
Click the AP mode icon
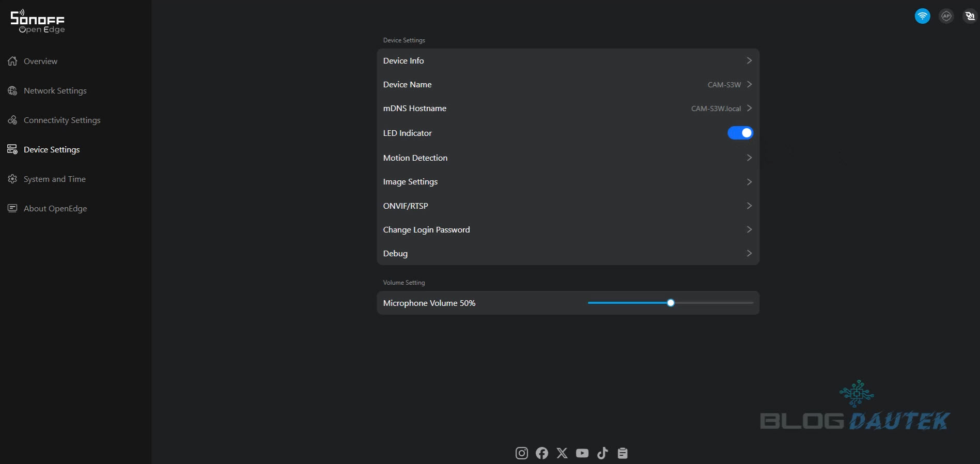click(946, 16)
